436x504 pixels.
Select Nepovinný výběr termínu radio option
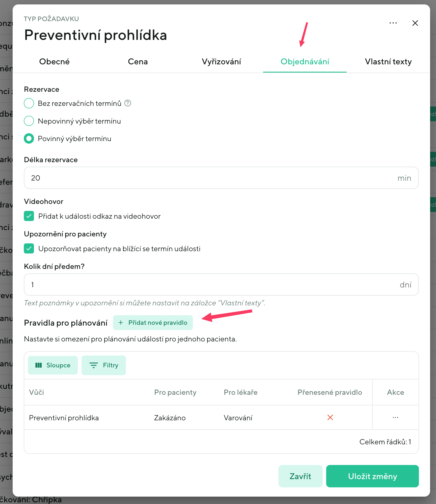pos(29,121)
